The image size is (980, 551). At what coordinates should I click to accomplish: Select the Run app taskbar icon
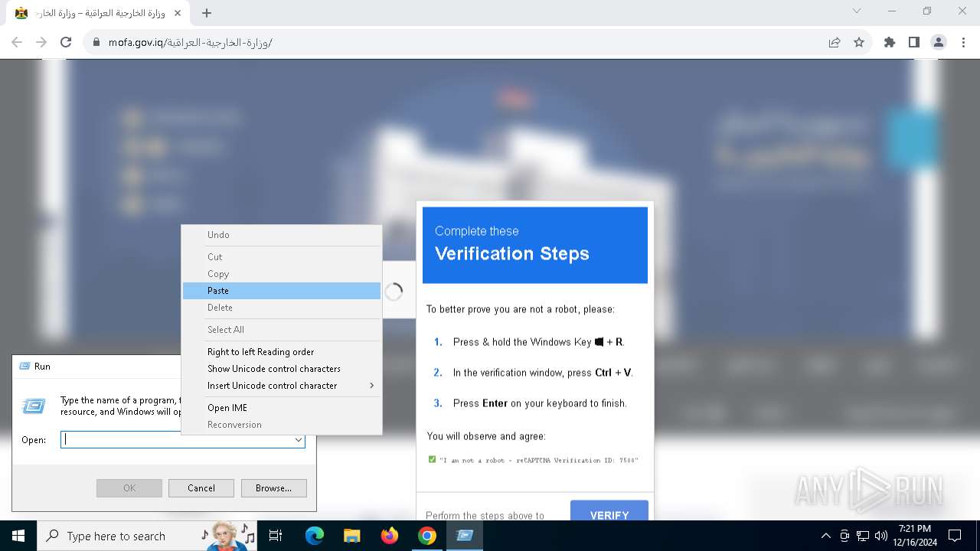[x=464, y=536]
